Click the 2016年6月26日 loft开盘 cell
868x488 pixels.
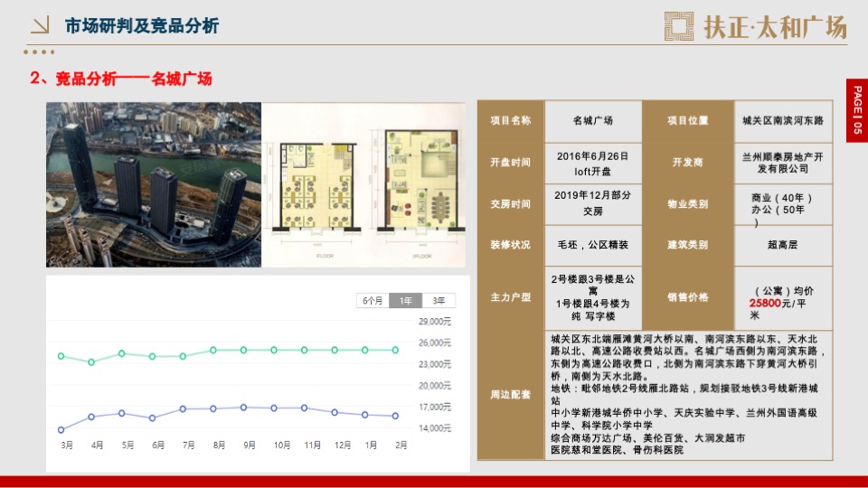pyautogui.click(x=593, y=164)
